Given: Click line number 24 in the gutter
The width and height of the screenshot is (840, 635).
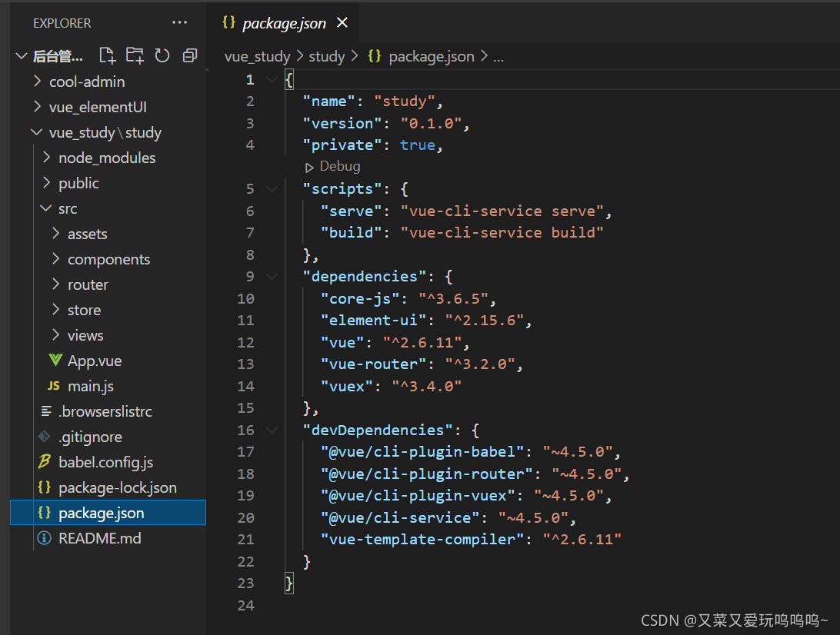Looking at the screenshot, I should click(x=246, y=605).
